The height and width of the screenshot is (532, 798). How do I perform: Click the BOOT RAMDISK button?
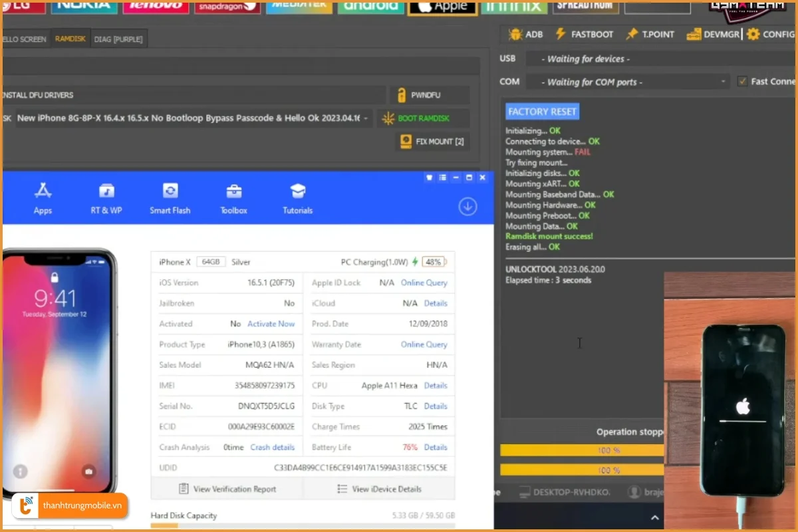tap(423, 118)
